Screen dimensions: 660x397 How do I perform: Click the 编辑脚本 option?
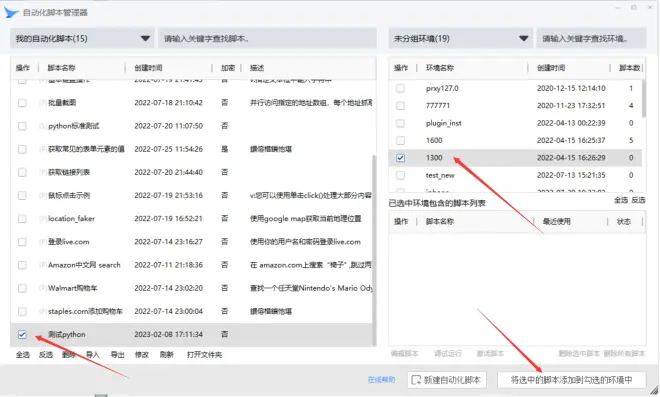[405, 353]
